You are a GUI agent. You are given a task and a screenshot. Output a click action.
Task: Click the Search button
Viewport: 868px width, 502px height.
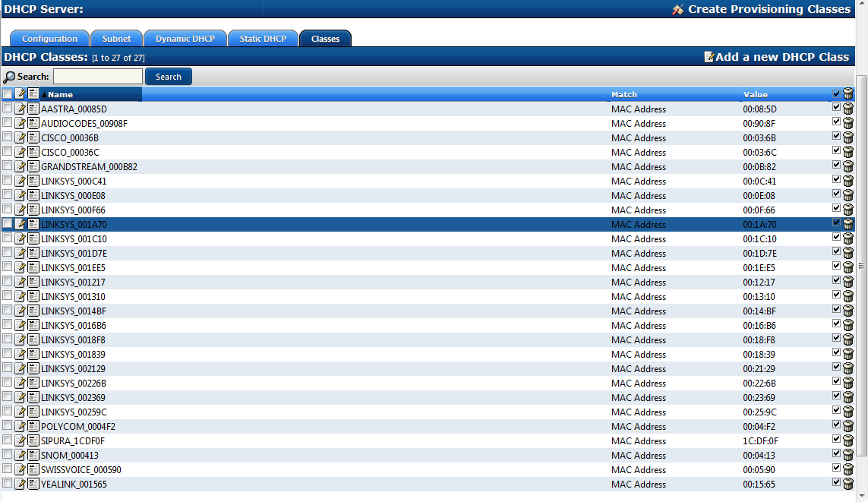tap(169, 77)
